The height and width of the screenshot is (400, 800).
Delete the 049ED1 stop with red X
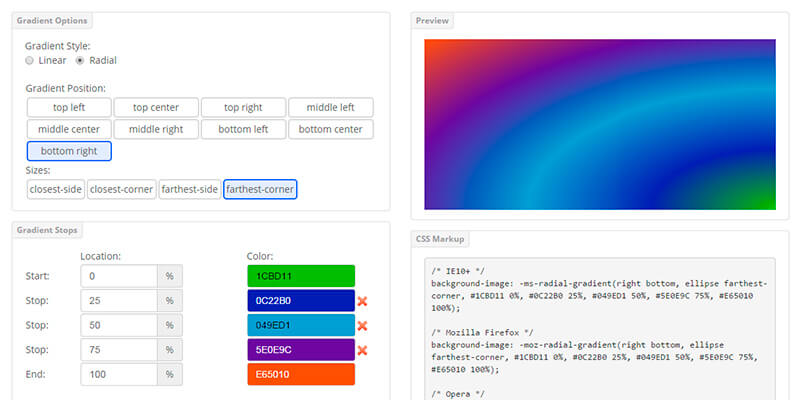pos(363,326)
